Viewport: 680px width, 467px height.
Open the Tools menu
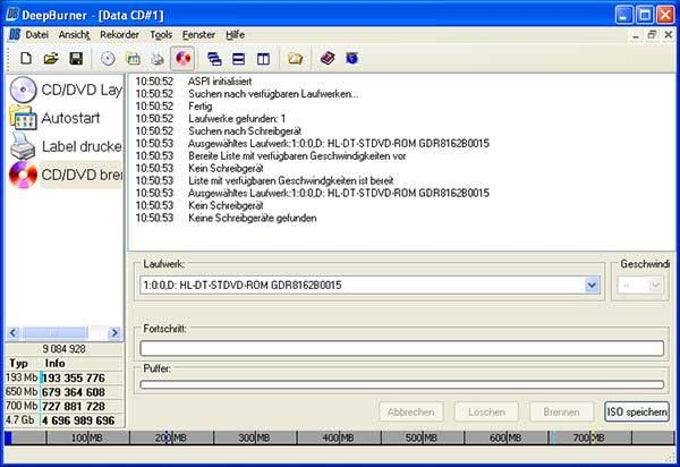pos(161,35)
